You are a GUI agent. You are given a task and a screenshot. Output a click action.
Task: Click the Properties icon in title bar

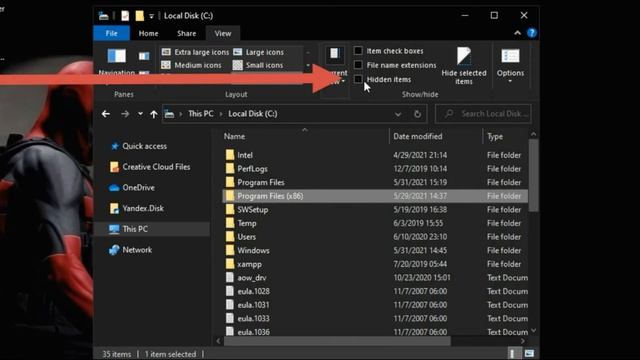click(125, 16)
